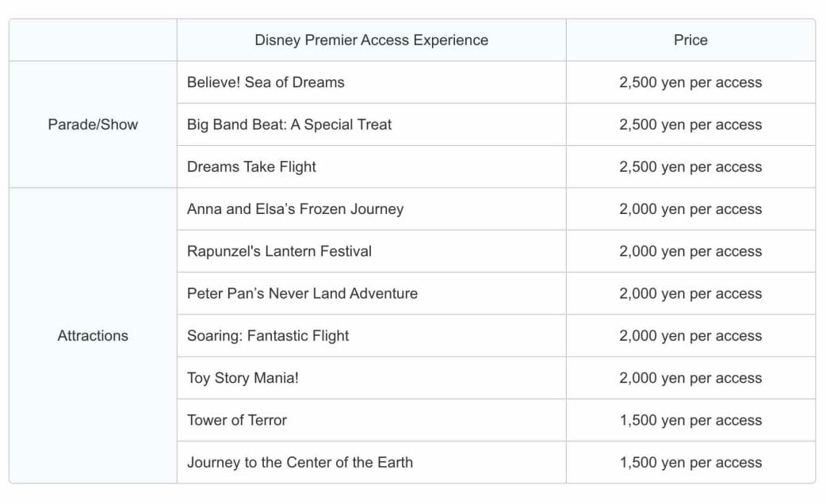Viewport: 826px width, 504px height.
Task: Click the price for Dreams Take Flight
Action: (690, 167)
